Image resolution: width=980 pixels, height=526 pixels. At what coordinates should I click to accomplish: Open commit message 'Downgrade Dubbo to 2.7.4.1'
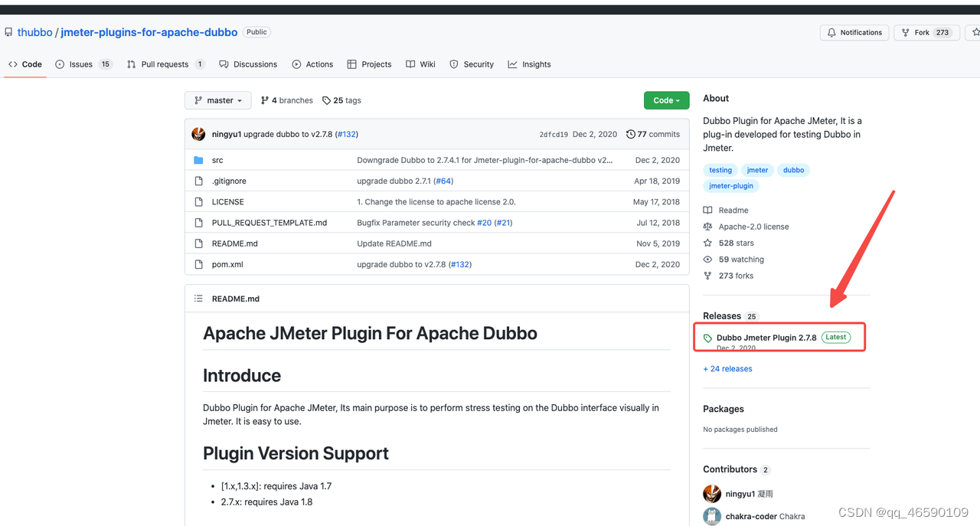click(x=485, y=160)
